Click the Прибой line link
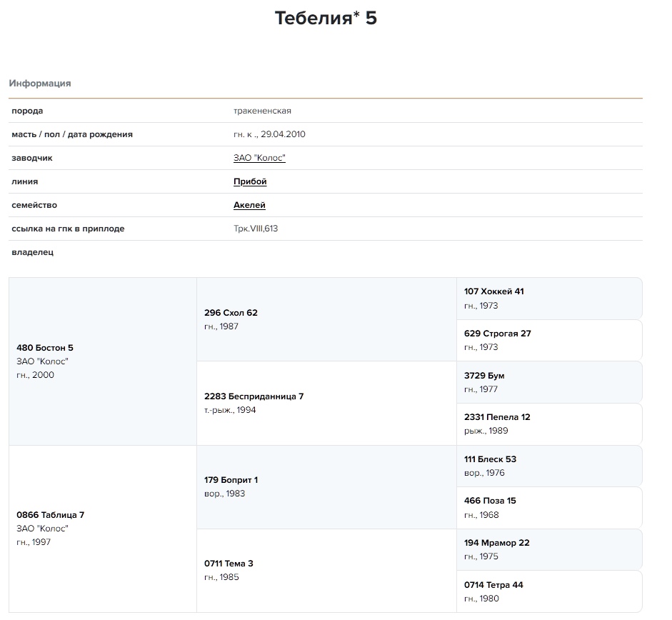This screenshot has width=672, height=620. 250,181
